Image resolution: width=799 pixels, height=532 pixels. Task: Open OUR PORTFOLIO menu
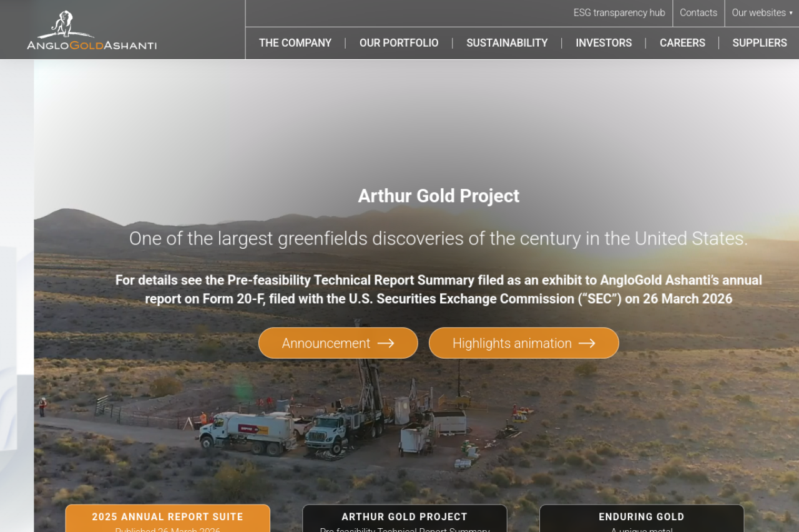point(399,43)
